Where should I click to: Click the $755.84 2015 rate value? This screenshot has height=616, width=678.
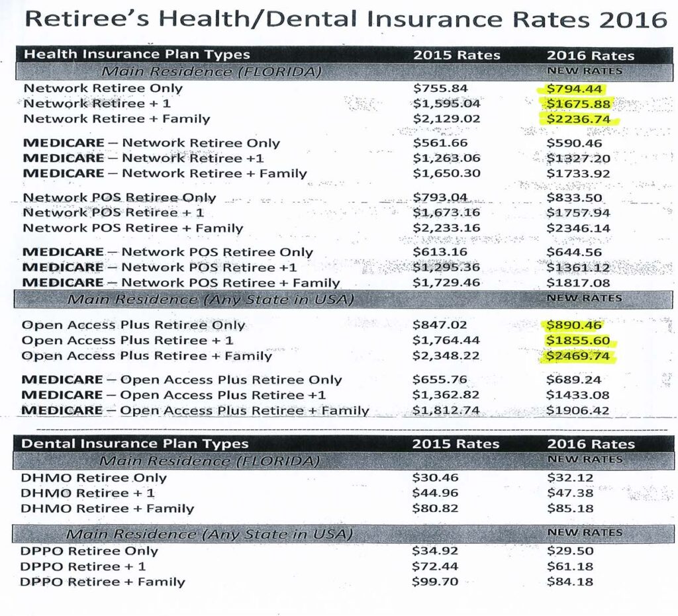pyautogui.click(x=440, y=89)
